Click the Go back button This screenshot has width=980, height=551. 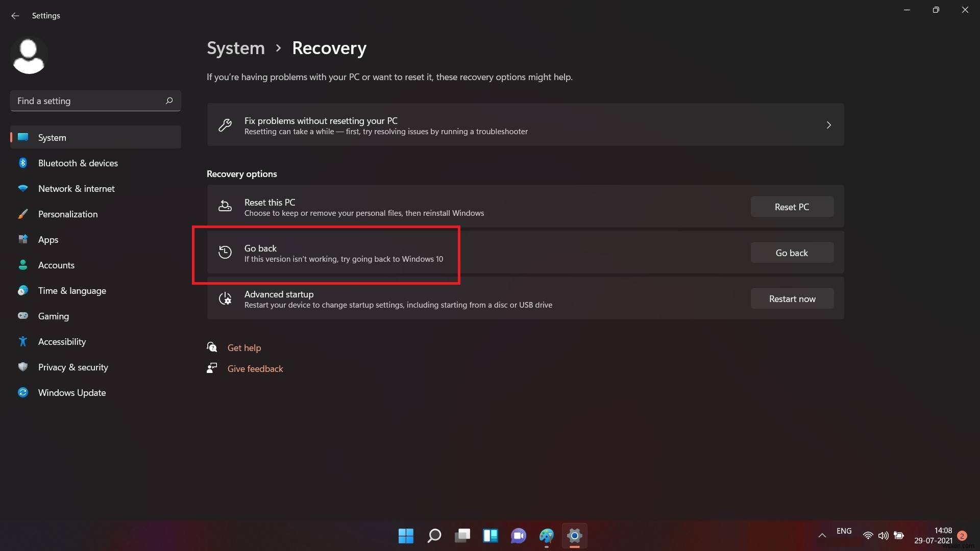point(792,253)
